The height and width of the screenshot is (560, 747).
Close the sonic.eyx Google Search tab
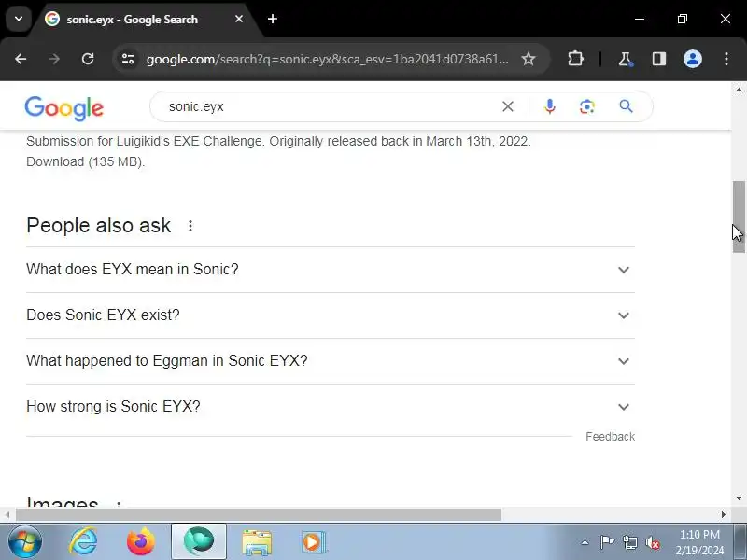[x=239, y=19]
